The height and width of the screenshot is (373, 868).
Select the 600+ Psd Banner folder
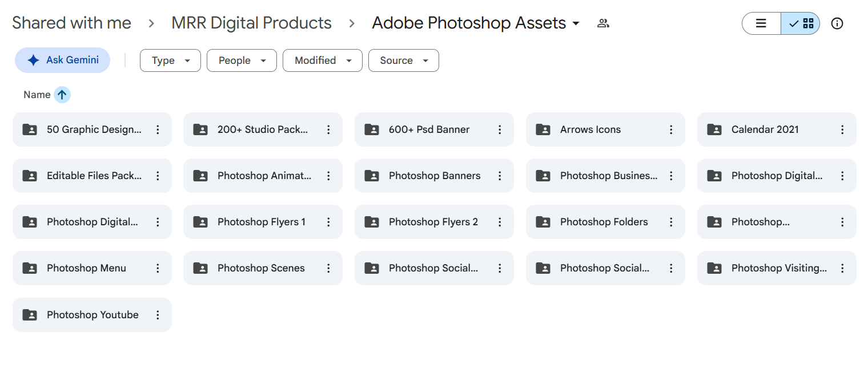coord(434,129)
